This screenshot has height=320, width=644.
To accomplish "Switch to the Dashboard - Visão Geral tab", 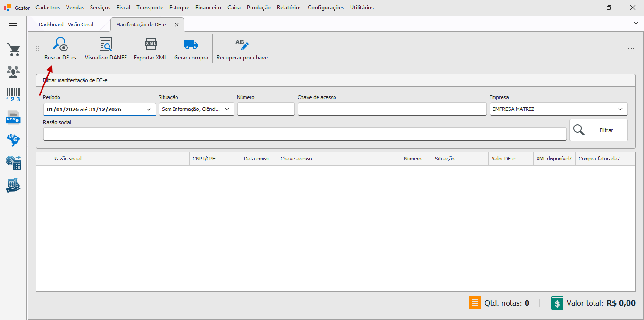I will (66, 25).
